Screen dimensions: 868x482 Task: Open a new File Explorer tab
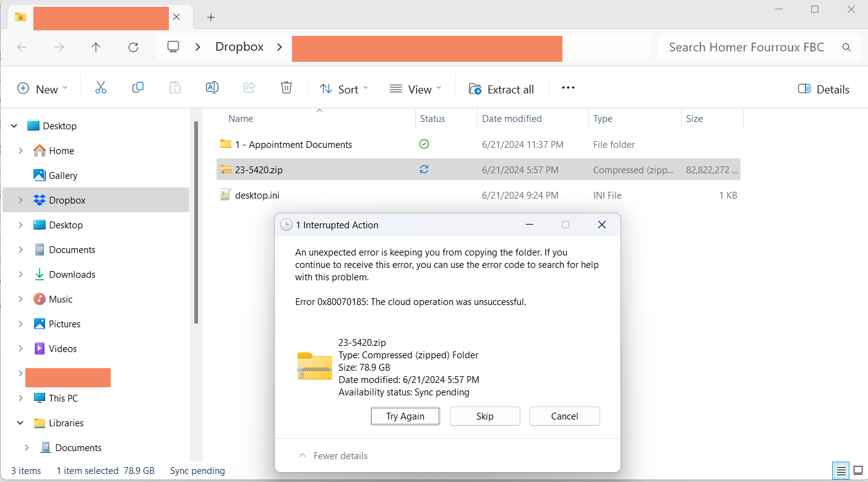[211, 17]
